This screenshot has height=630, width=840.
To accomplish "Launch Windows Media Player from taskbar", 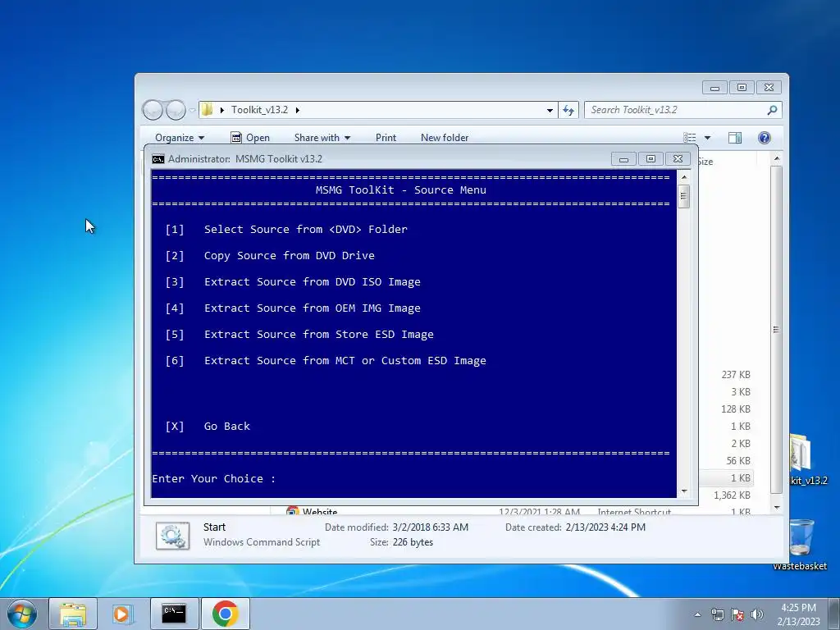I will pos(123,614).
